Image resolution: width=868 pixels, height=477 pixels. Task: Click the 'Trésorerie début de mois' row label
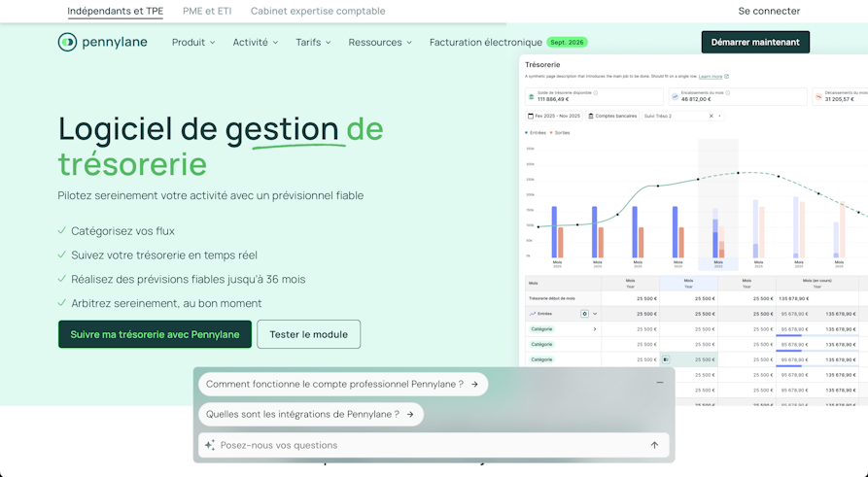click(x=551, y=299)
